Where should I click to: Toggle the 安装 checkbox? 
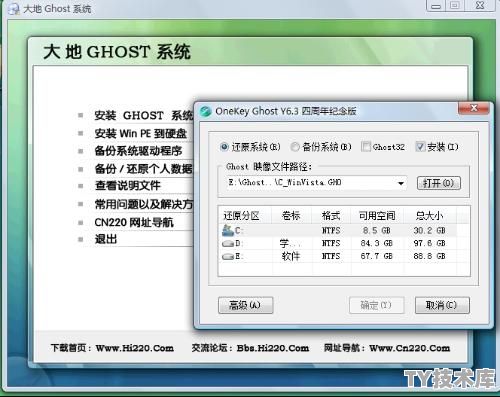click(420, 147)
